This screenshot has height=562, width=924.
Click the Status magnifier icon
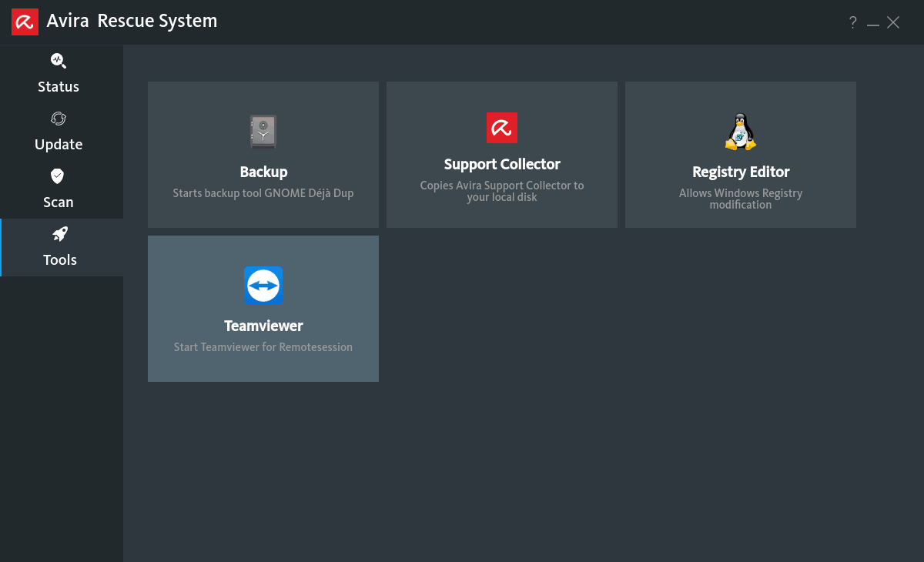59,61
